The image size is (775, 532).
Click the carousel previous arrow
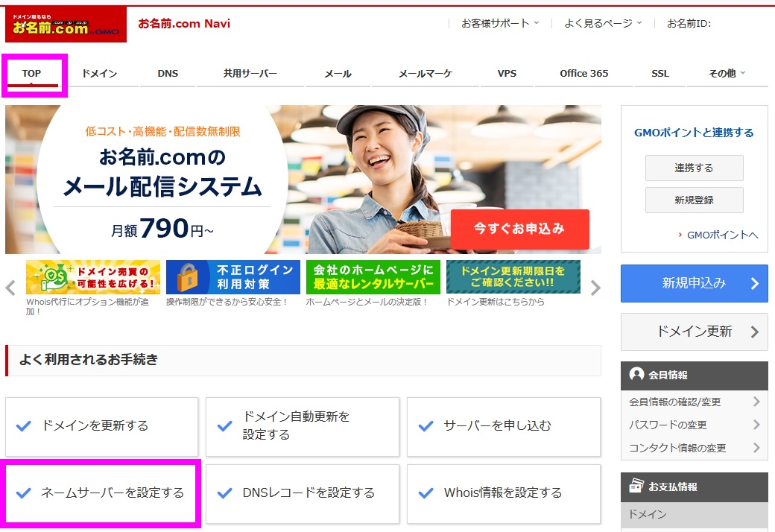11,288
